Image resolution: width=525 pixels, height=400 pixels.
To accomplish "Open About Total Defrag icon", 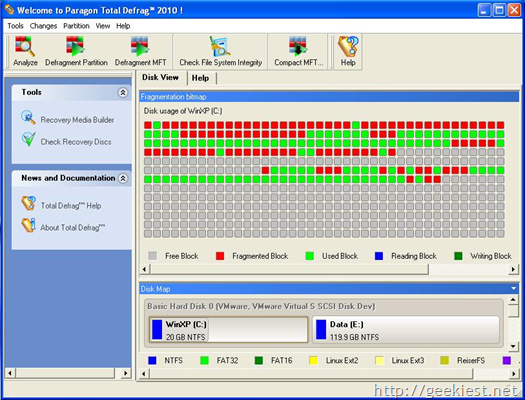I will 28,225.
